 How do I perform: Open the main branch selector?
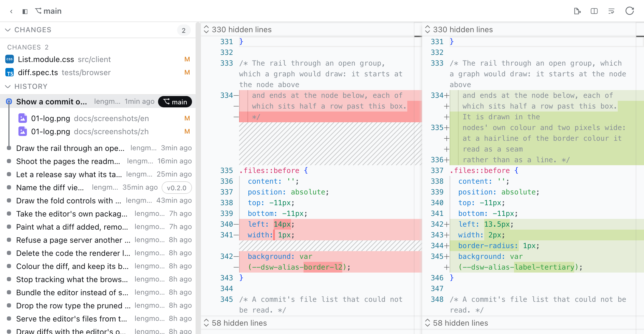48,11
